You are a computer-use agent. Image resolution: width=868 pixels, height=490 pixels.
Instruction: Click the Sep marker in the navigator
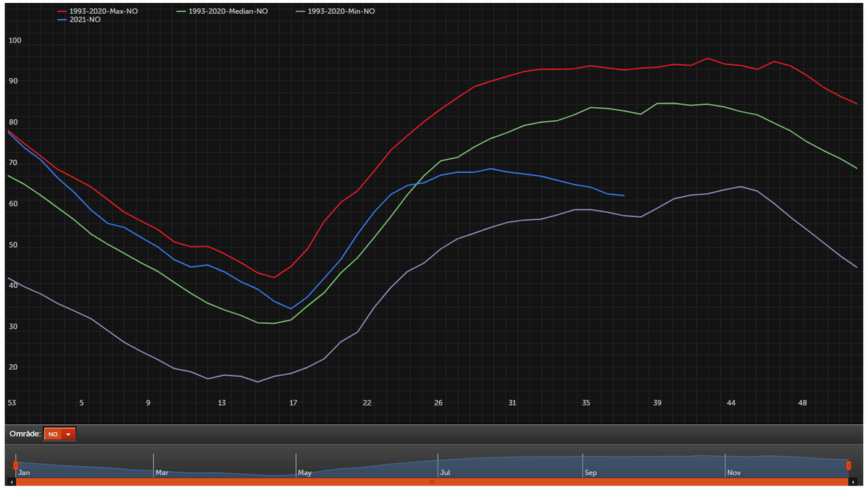click(x=590, y=473)
